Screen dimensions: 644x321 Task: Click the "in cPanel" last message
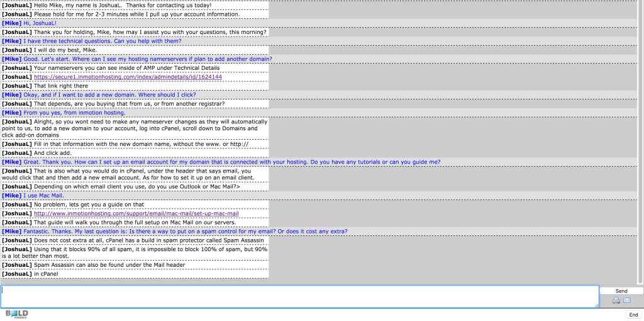(46, 274)
